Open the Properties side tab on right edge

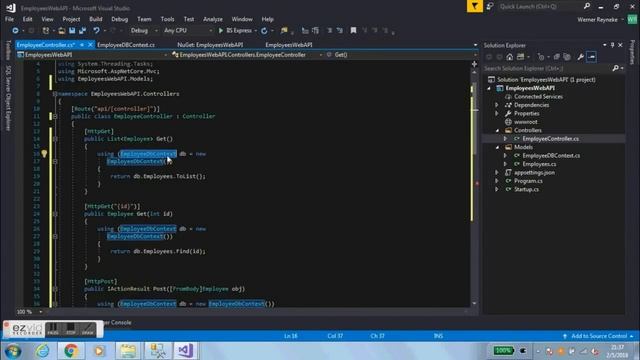tap(632, 52)
